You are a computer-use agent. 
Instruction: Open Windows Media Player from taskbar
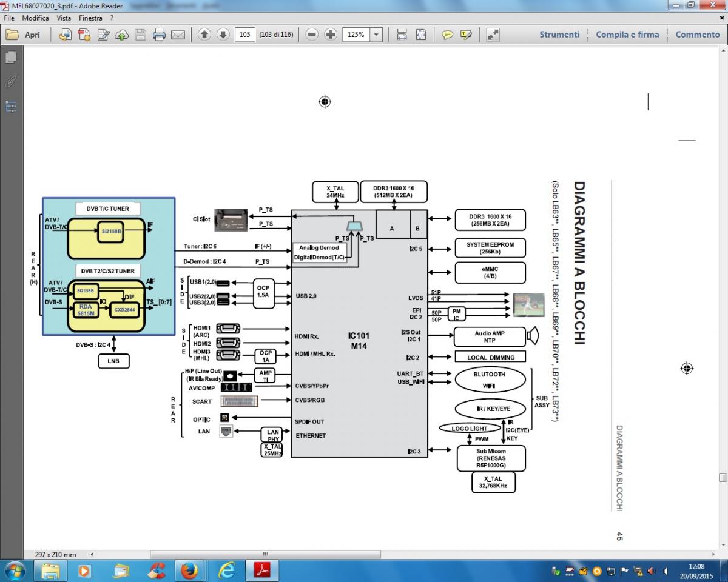point(84,570)
